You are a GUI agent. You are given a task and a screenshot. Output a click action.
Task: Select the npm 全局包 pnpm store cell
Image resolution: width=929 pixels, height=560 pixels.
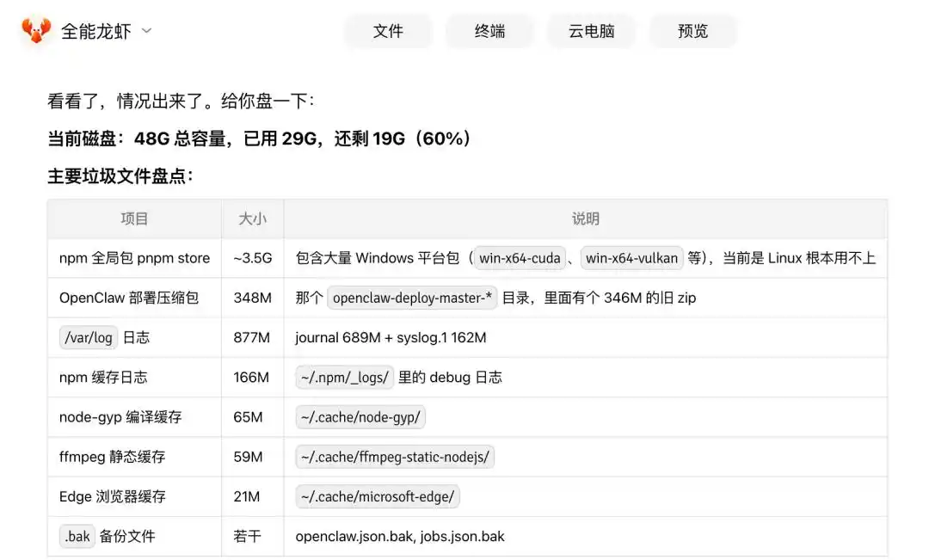(134, 258)
